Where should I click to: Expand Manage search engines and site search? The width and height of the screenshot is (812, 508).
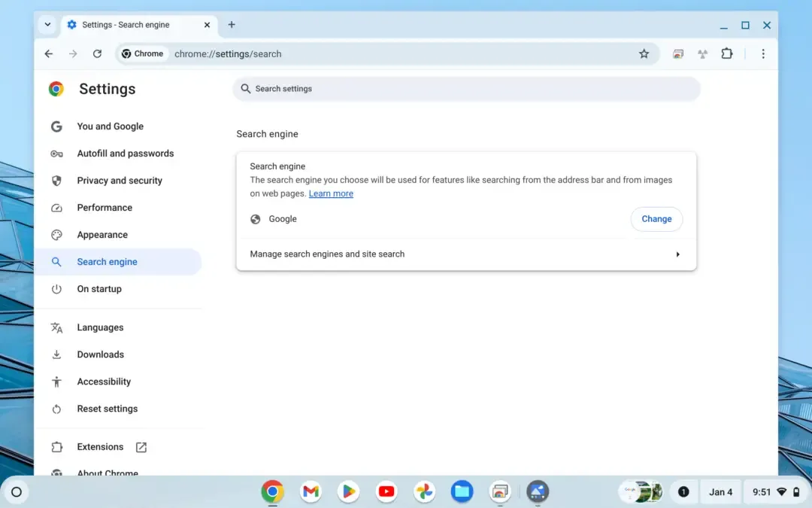(x=466, y=254)
